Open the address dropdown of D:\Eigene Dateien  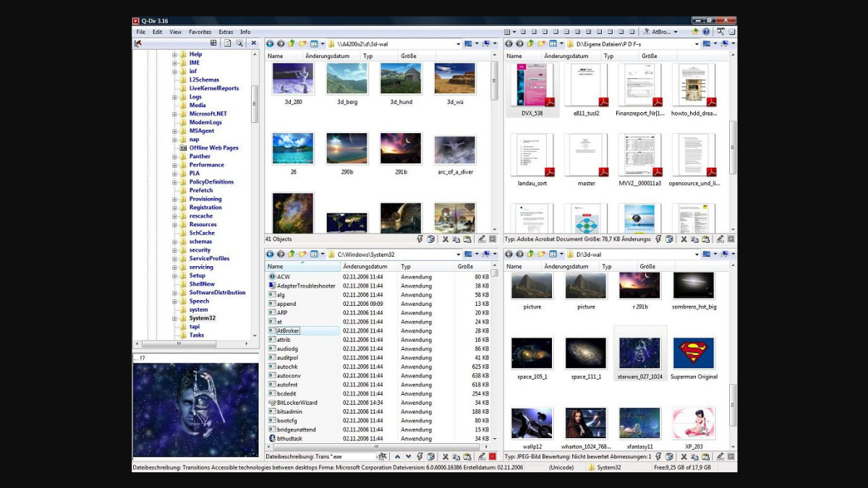(697, 44)
